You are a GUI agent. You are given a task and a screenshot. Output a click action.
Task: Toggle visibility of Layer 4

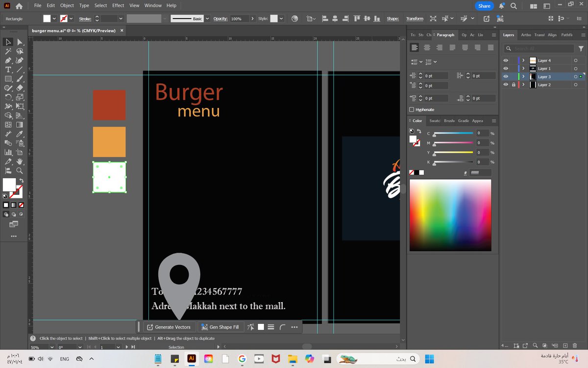pyautogui.click(x=506, y=60)
